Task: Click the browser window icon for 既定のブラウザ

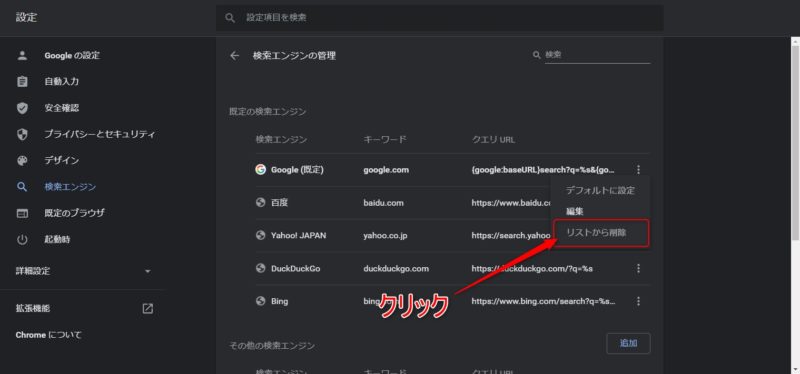Action: (22, 213)
